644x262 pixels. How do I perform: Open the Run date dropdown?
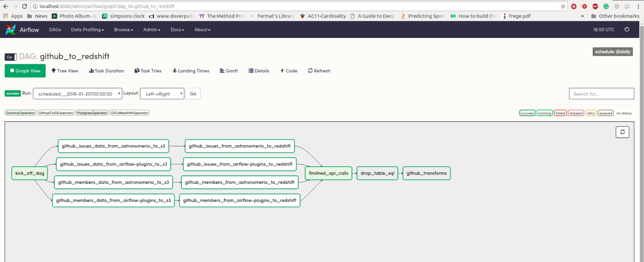click(77, 94)
